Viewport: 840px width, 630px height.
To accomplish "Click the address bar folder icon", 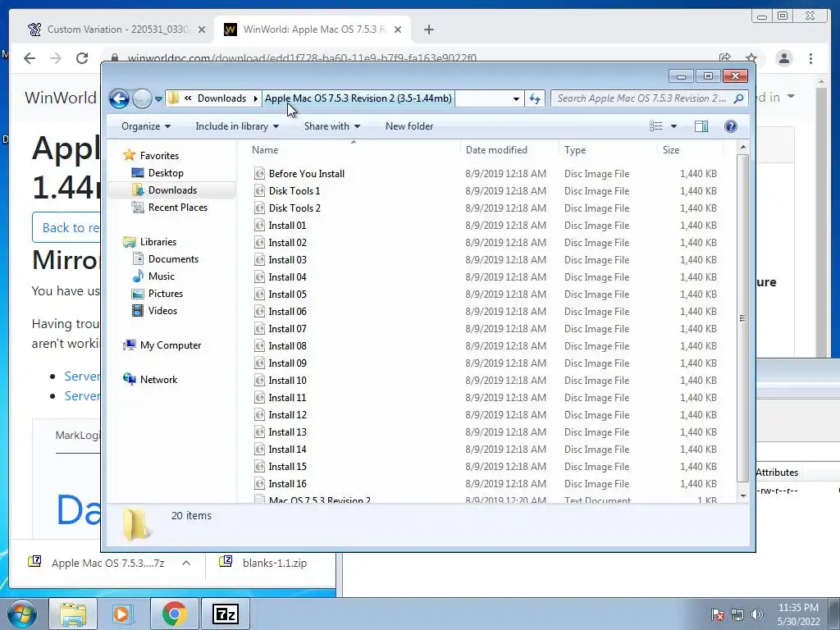I will 173,98.
